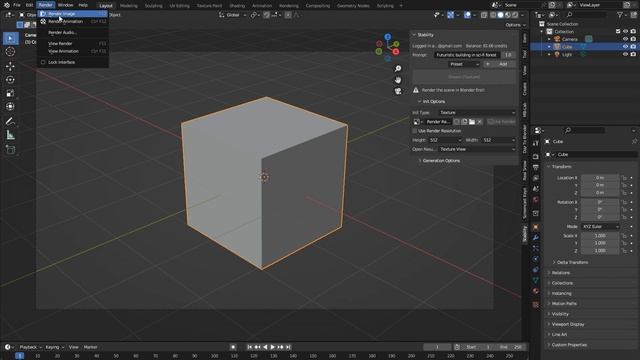Click the prompt weight 1.0 slider
640x360 pixels.
(508, 55)
